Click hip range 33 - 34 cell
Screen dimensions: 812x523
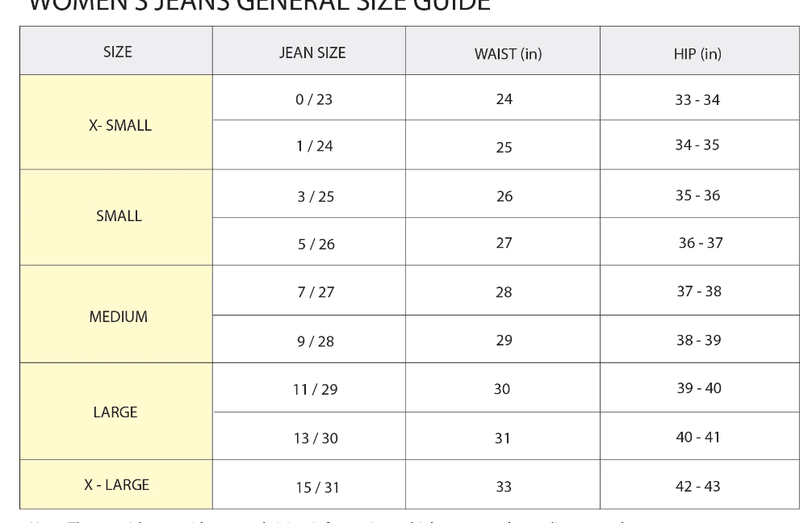pyautogui.click(x=697, y=100)
